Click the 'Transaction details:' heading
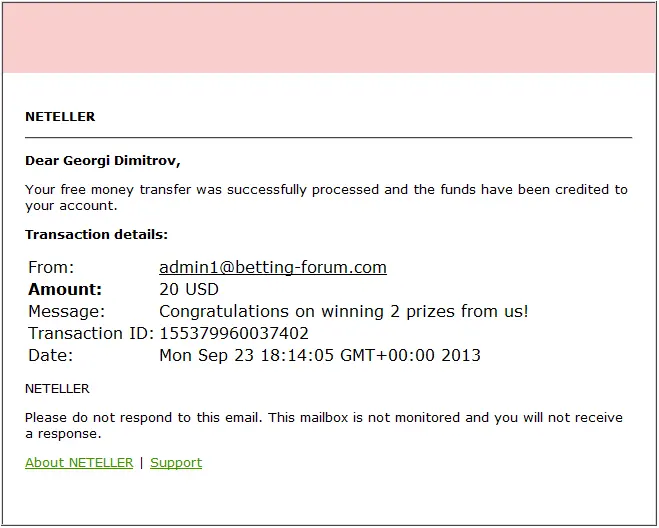Screen dimensions: 659x528 [x=96, y=234]
